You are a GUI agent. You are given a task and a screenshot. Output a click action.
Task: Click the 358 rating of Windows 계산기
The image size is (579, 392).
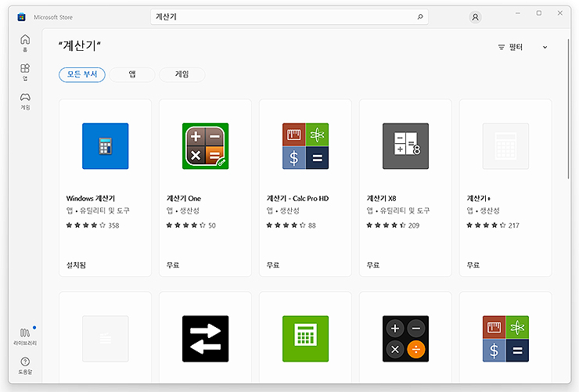pyautogui.click(x=113, y=225)
